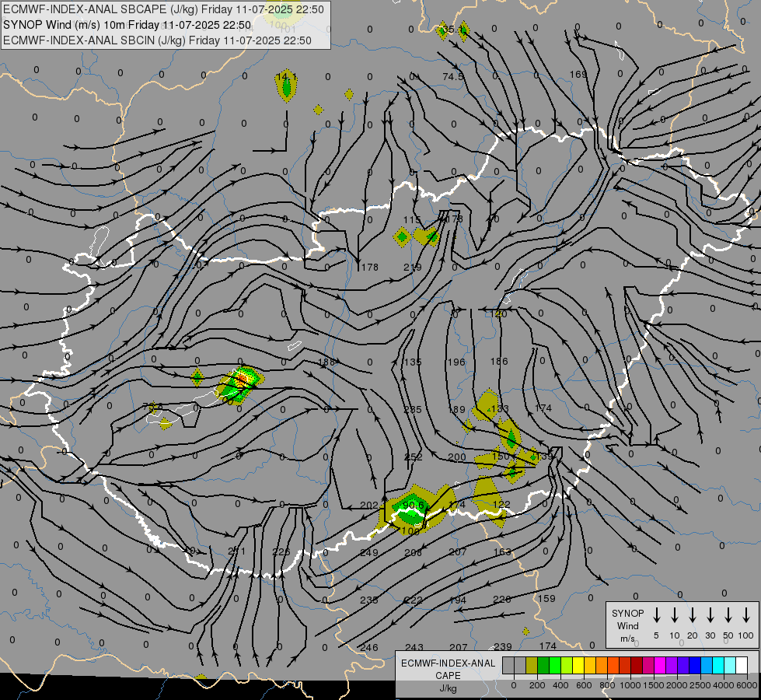This screenshot has height=700, width=761.
Task: Click the 50 m/s wind arrow symbol
Action: 728,615
